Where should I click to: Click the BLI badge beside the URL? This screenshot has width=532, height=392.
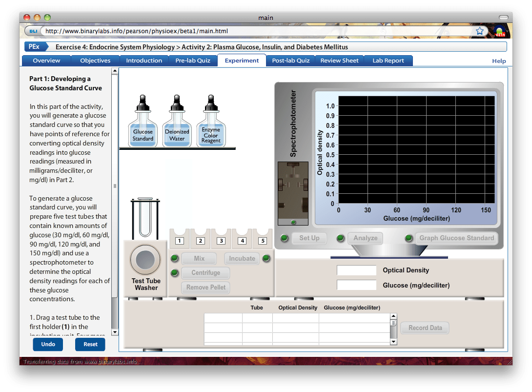33,31
